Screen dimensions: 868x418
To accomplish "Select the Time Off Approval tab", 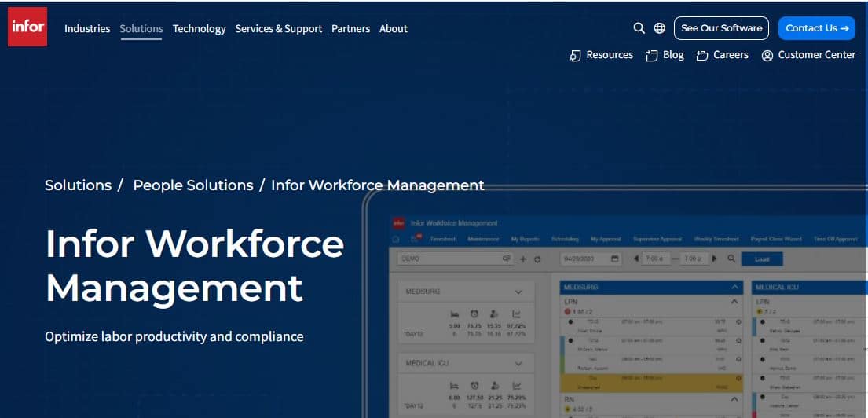I will tap(835, 239).
